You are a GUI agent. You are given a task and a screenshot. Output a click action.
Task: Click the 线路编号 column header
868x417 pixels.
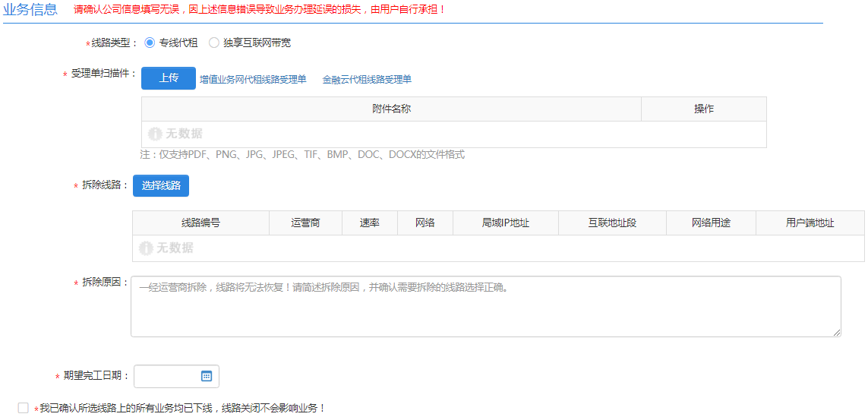[201, 223]
